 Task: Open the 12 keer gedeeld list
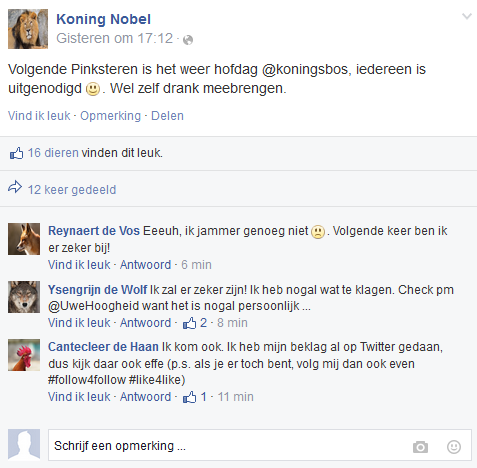click(x=72, y=190)
